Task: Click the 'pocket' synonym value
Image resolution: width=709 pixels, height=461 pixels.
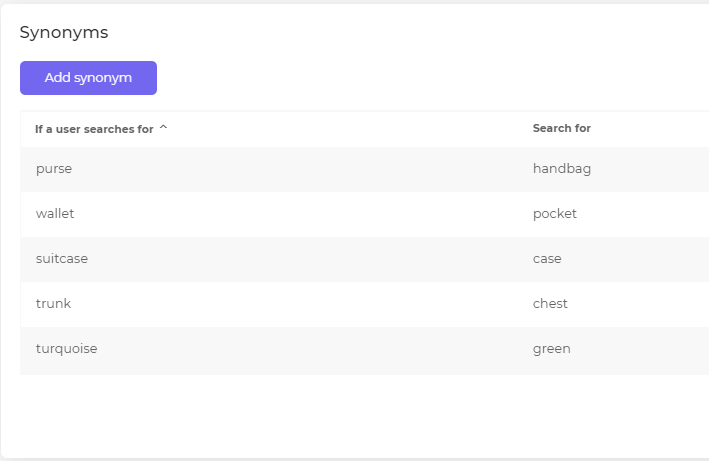Action: [554, 214]
